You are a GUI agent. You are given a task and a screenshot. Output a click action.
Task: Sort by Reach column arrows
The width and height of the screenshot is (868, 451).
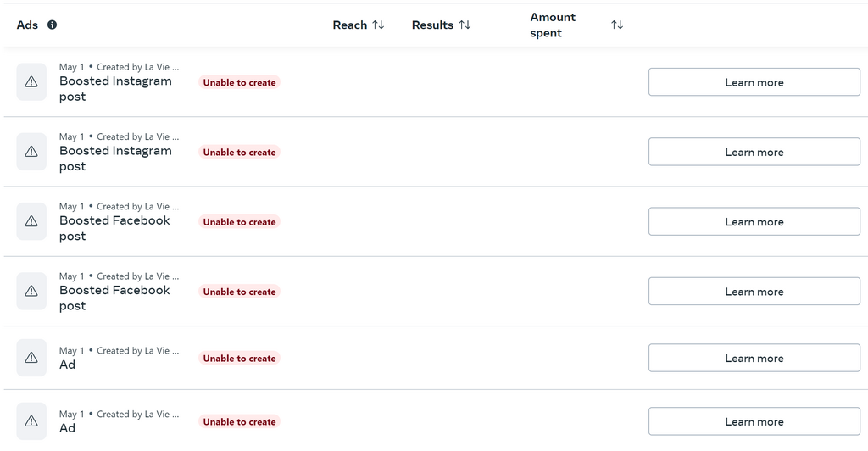[x=378, y=25]
